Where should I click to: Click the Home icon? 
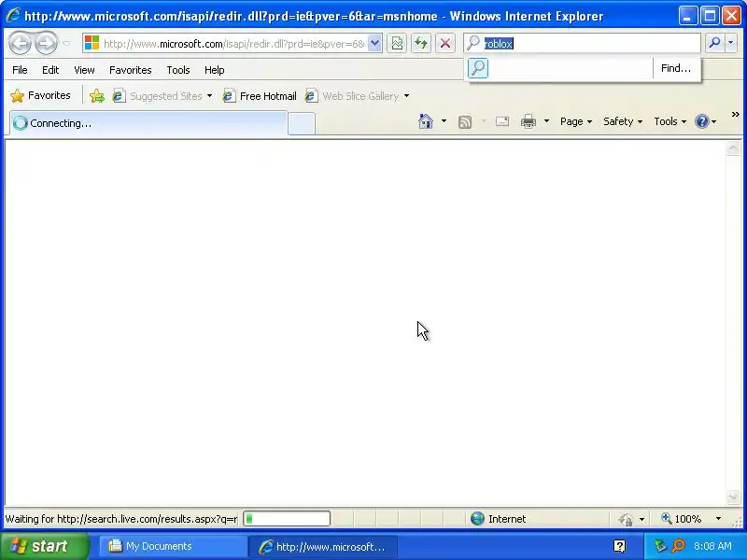pos(426,121)
